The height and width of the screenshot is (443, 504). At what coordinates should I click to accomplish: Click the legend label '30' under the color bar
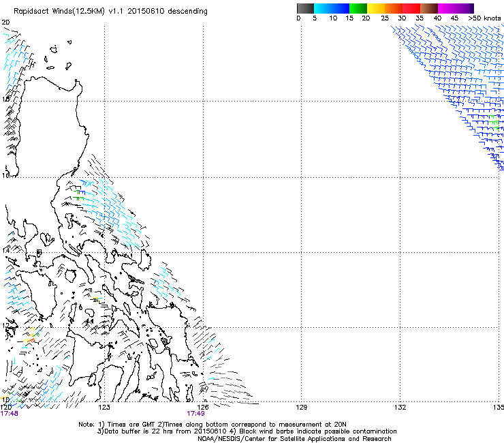[402, 18]
